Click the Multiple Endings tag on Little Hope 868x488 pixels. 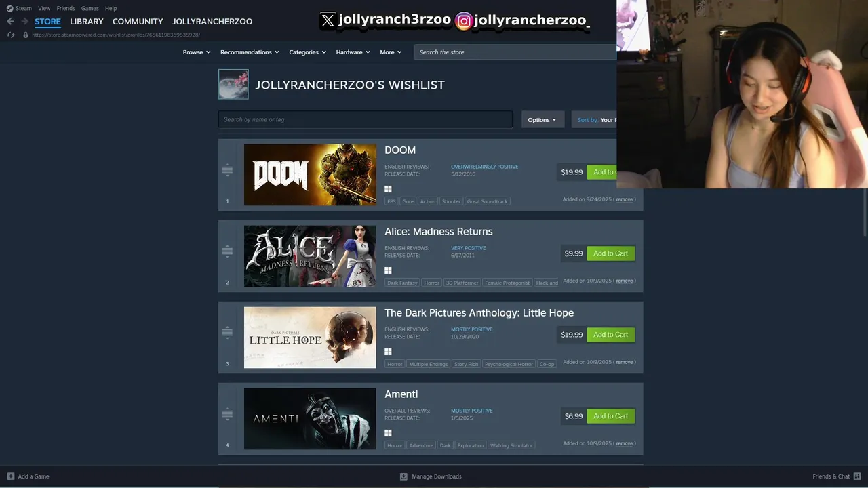428,364
